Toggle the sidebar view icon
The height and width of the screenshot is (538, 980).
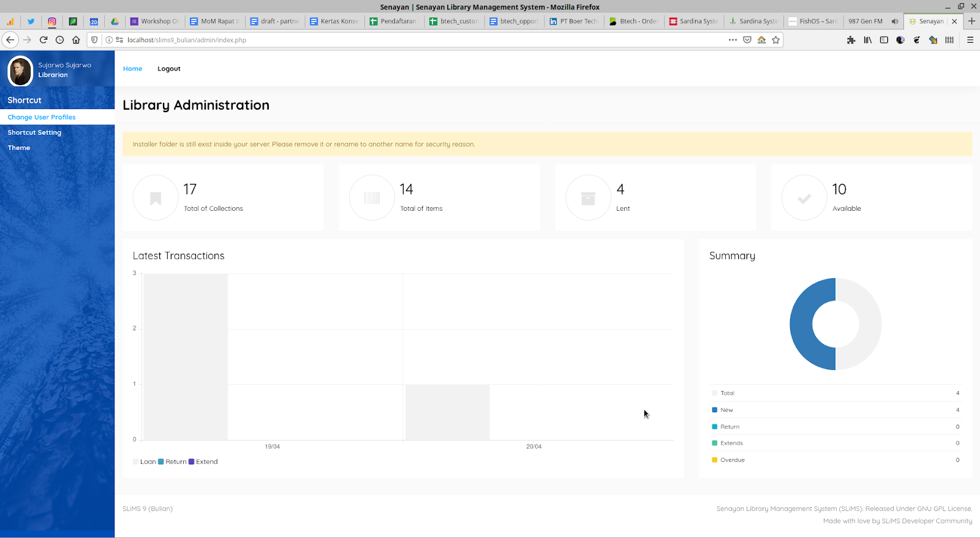[x=884, y=40]
